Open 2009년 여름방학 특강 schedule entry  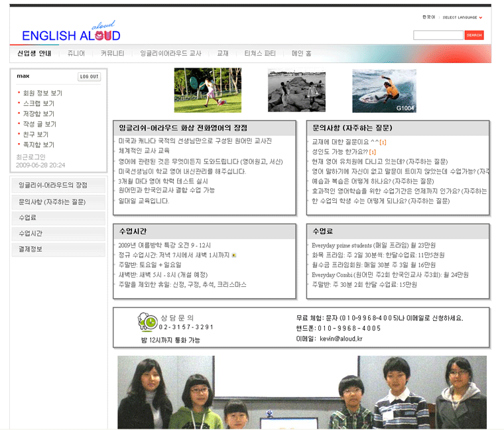click(x=164, y=245)
